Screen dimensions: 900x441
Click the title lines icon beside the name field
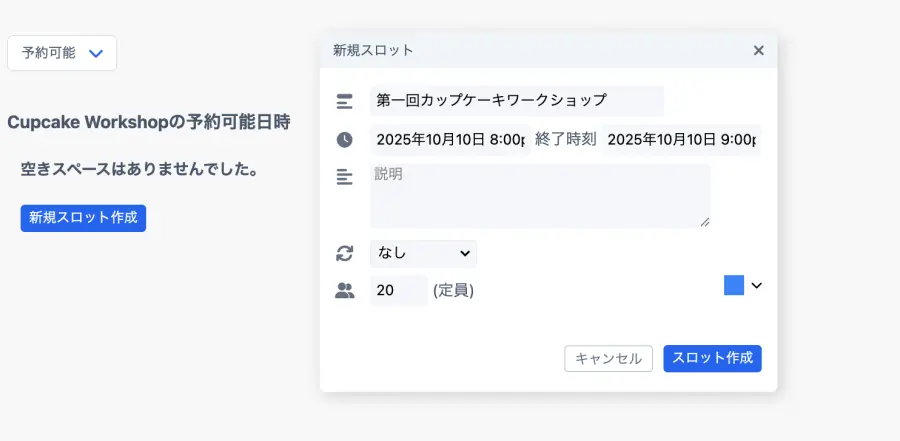[345, 101]
